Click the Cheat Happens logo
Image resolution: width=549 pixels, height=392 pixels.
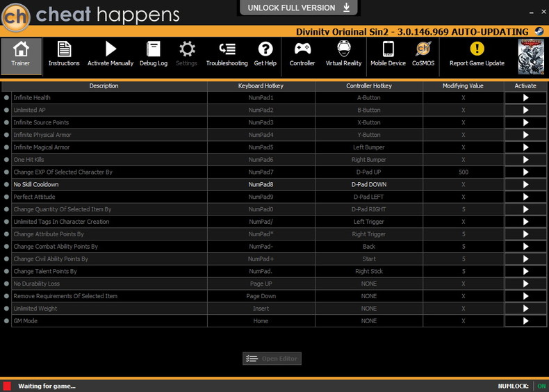tap(15, 16)
